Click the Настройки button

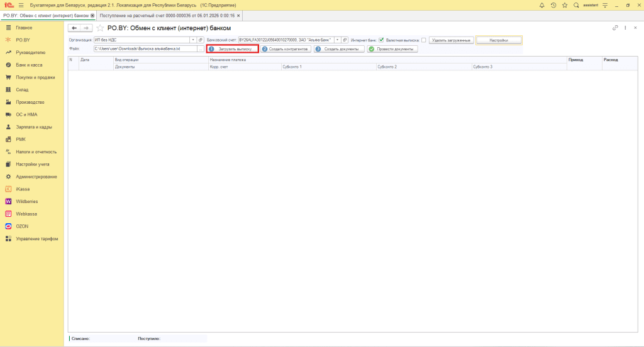[x=499, y=40]
